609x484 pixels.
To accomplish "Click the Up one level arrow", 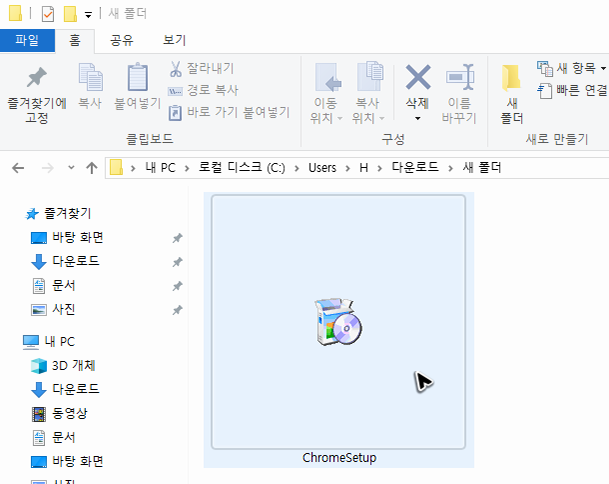I will 92,168.
